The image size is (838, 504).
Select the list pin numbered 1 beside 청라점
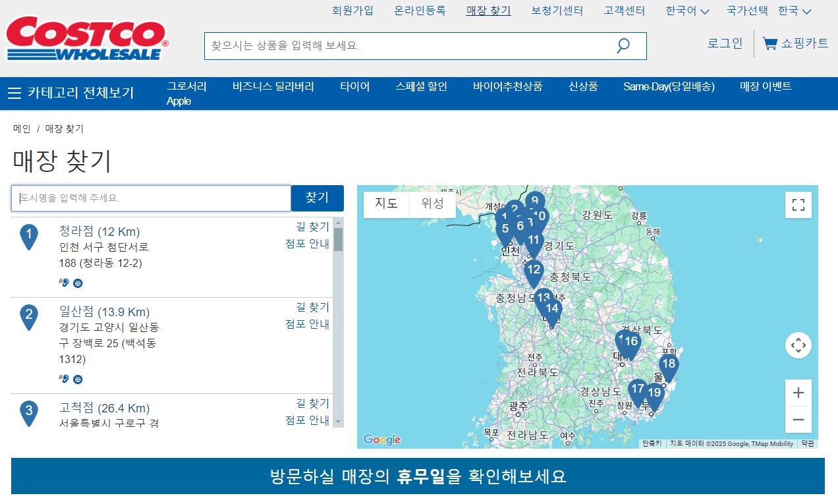(x=29, y=237)
